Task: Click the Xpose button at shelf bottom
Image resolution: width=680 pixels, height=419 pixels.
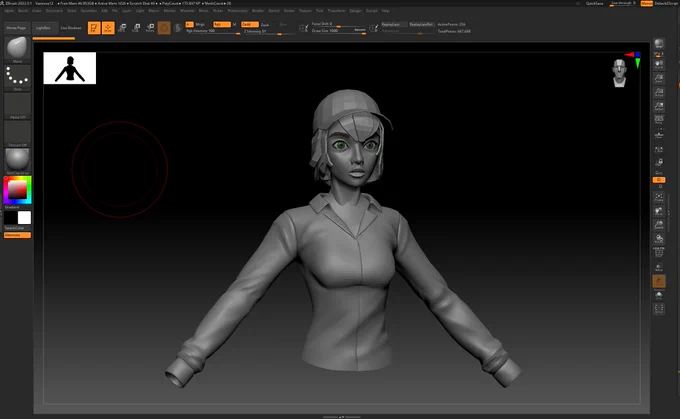Action: [659, 309]
